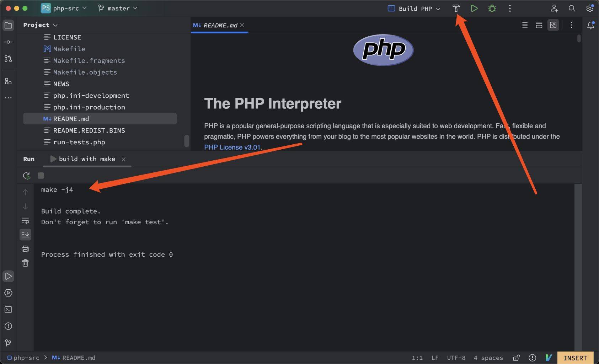Open the Notifications bell
The height and width of the screenshot is (364, 599).
590,25
